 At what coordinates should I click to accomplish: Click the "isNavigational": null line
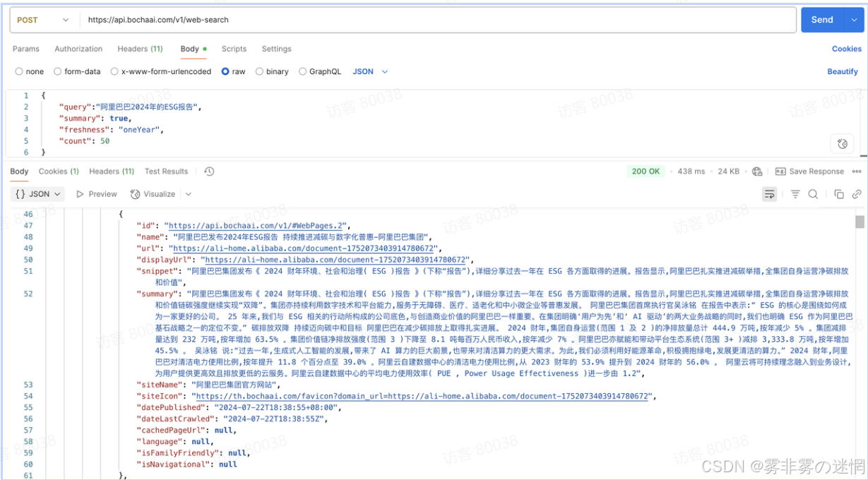coord(186,464)
